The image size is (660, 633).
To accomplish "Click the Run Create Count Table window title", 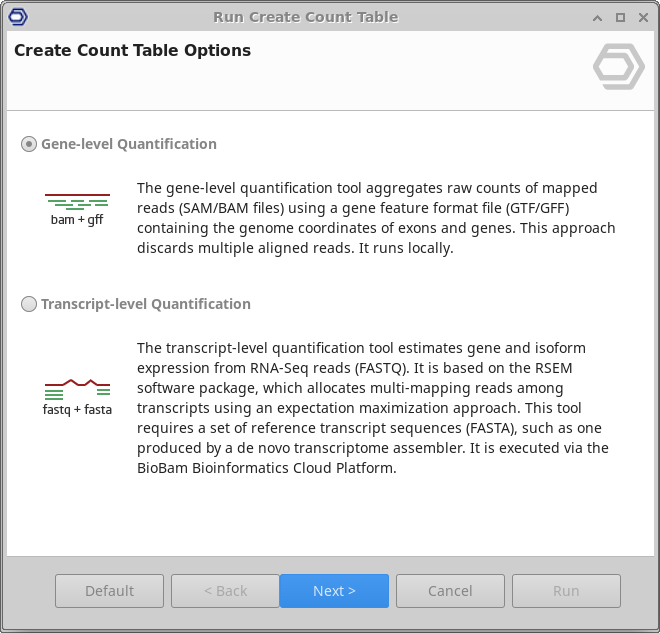I will pos(305,17).
